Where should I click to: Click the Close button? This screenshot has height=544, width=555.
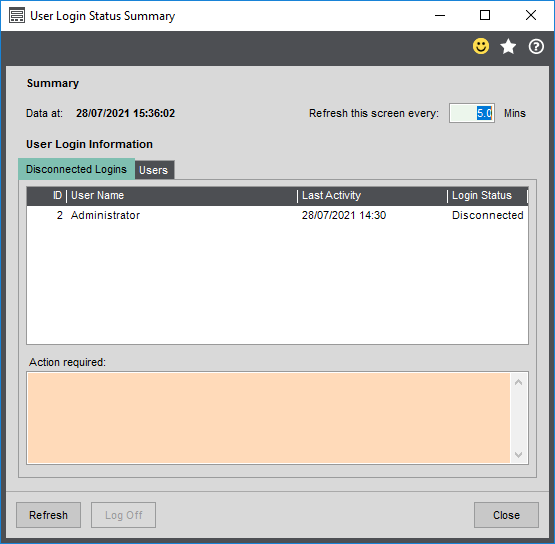coord(506,515)
